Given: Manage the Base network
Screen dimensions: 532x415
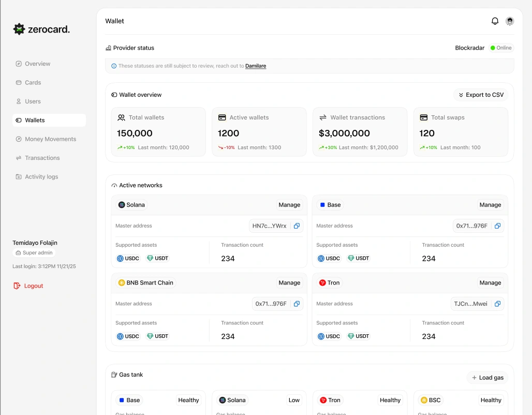Looking at the screenshot, I should tap(490, 205).
